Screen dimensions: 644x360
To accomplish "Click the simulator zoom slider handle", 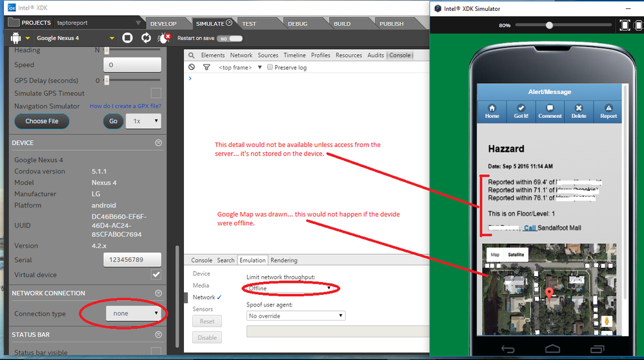I will 549,25.
